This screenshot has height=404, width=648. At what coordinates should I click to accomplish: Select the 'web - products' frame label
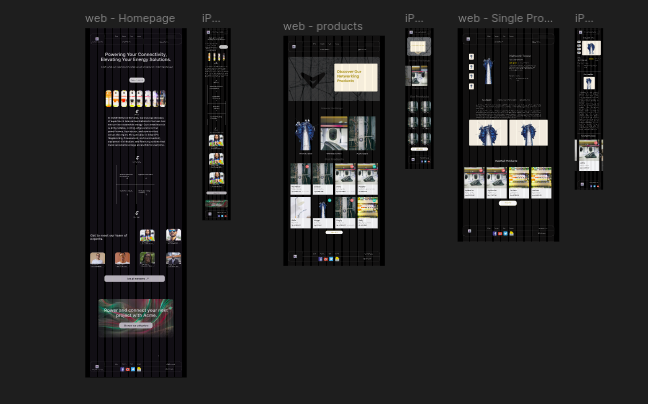[x=323, y=26]
